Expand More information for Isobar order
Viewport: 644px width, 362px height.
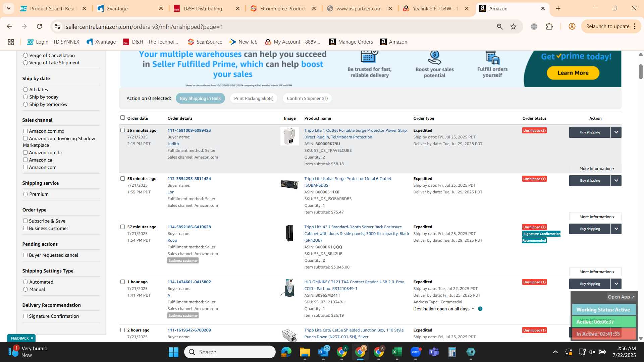click(595, 217)
